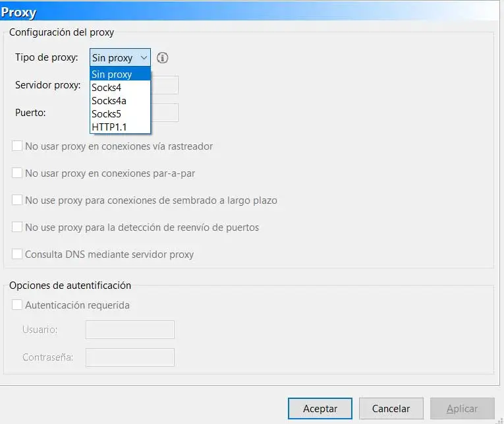Focus the Contraseña input field
504x424 pixels.
pyautogui.click(x=130, y=357)
